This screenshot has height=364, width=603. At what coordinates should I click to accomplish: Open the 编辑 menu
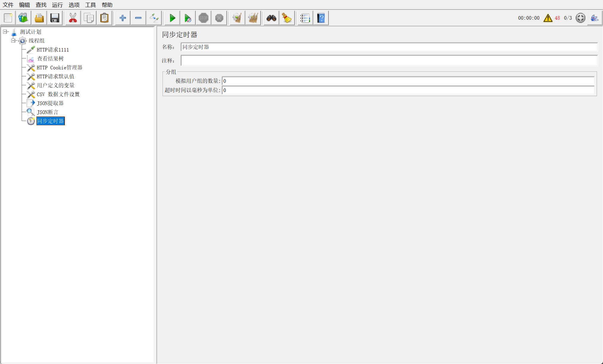click(24, 5)
